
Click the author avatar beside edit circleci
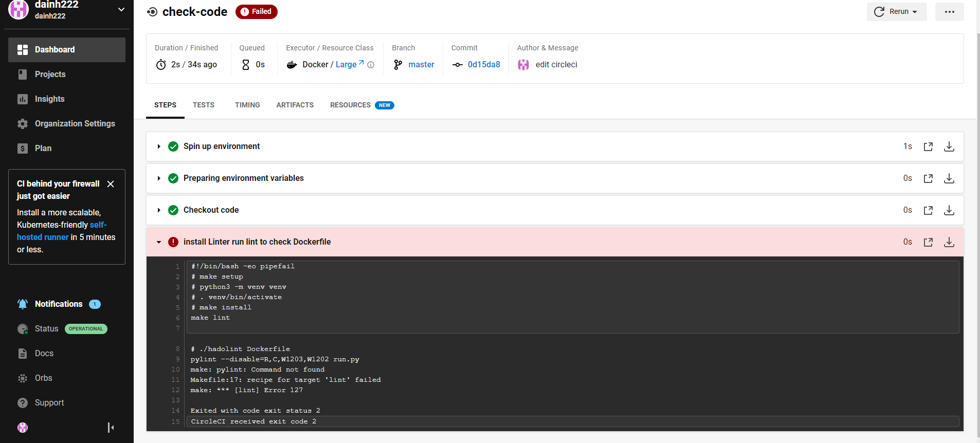(523, 65)
